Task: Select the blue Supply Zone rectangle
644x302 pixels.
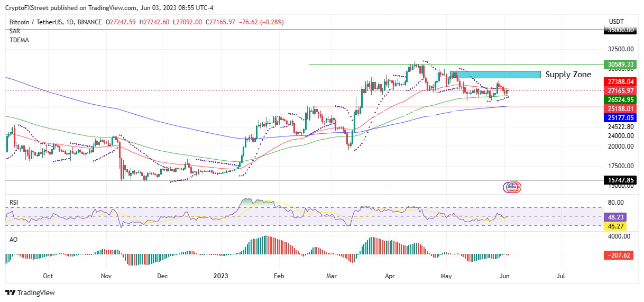Action: click(498, 75)
